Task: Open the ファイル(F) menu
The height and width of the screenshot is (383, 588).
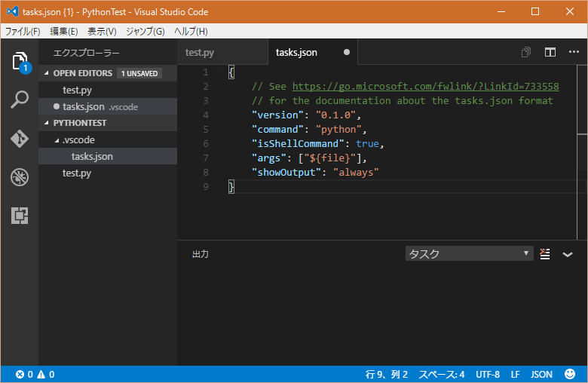Action: (23, 32)
